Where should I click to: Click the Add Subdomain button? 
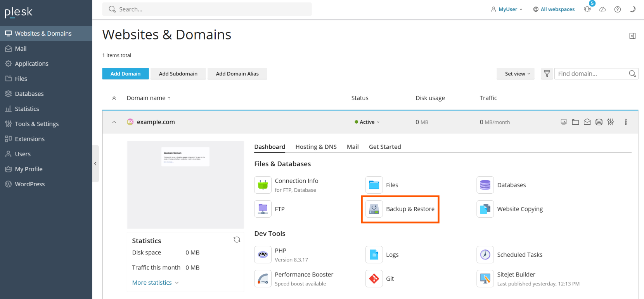tap(178, 74)
